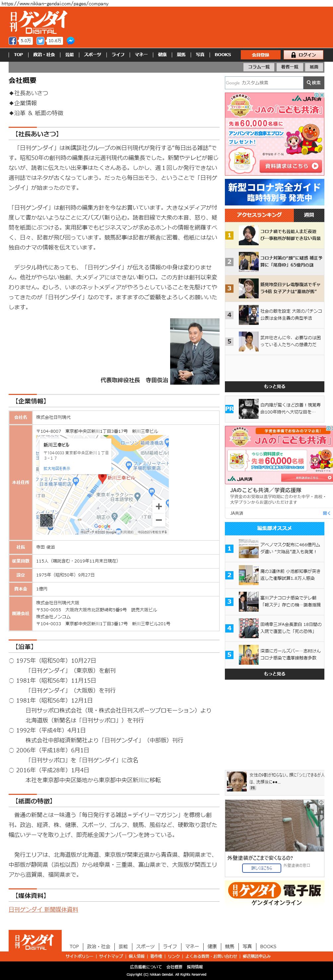
Task: Click the president 寺田俊治 photo
Action: 195,351
